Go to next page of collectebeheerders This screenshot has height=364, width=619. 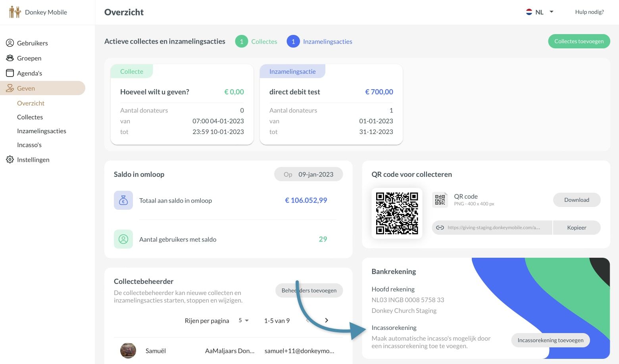pos(327,320)
